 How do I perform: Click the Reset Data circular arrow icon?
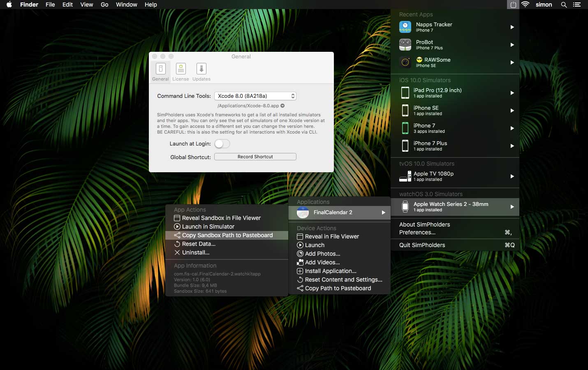pos(177,244)
